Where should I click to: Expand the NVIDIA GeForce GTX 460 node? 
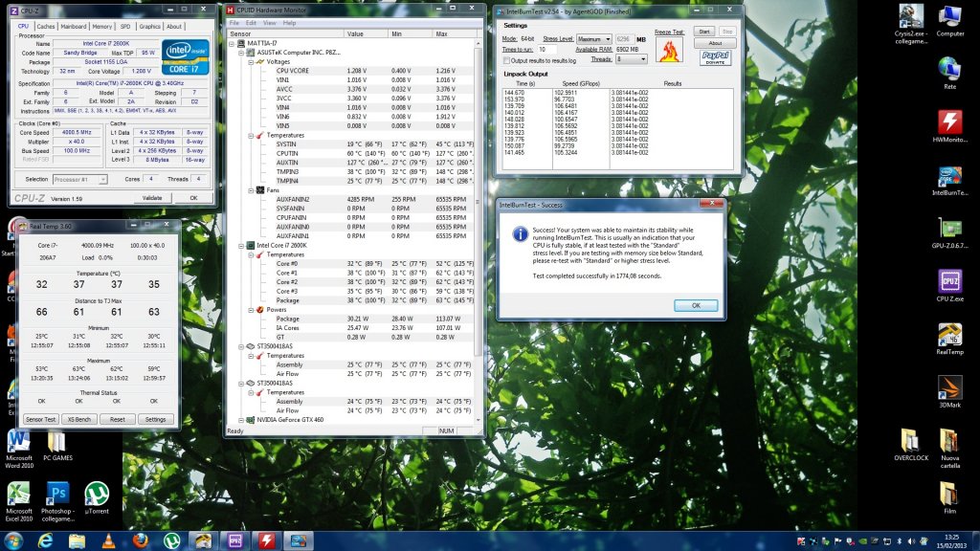pos(241,421)
